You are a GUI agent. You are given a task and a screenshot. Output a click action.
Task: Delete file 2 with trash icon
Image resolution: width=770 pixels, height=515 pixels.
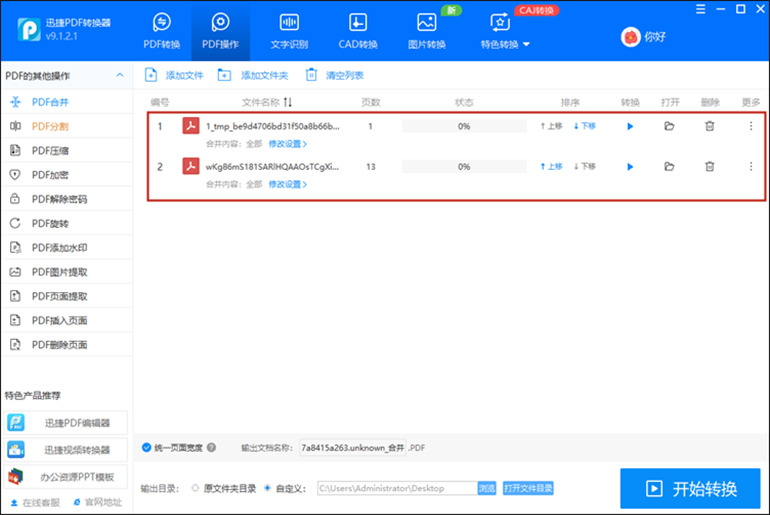[710, 166]
